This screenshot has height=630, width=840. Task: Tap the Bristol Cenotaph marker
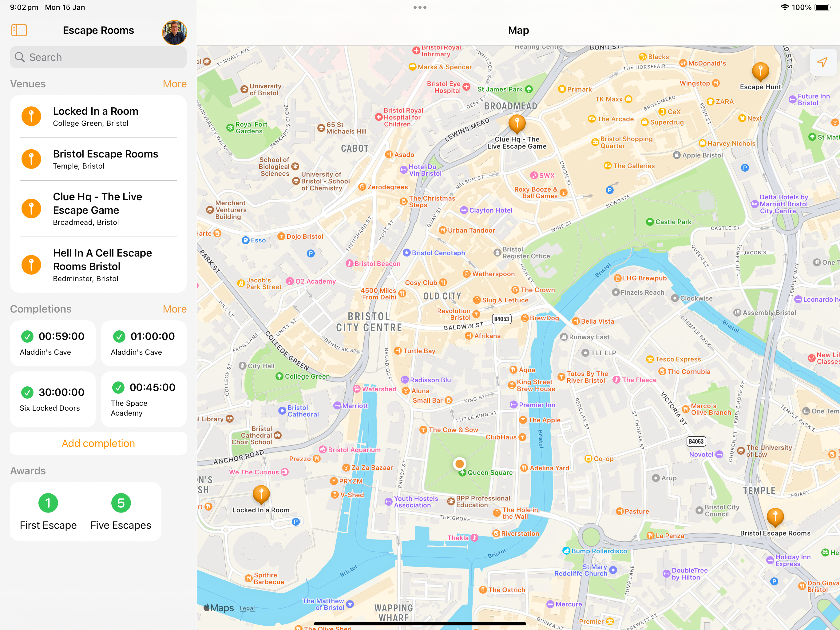407,253
